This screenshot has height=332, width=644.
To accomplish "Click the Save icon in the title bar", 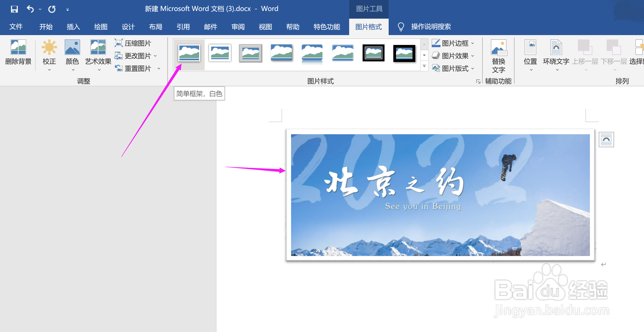I will coord(14,9).
